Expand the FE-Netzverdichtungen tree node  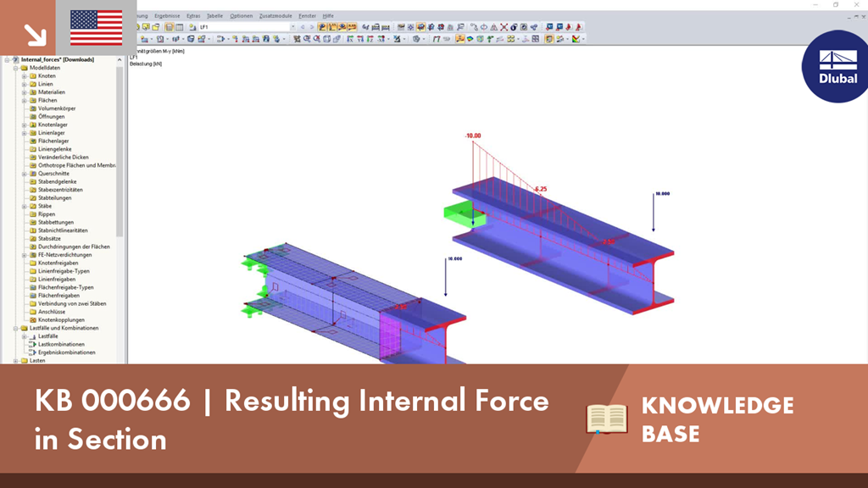click(25, 254)
